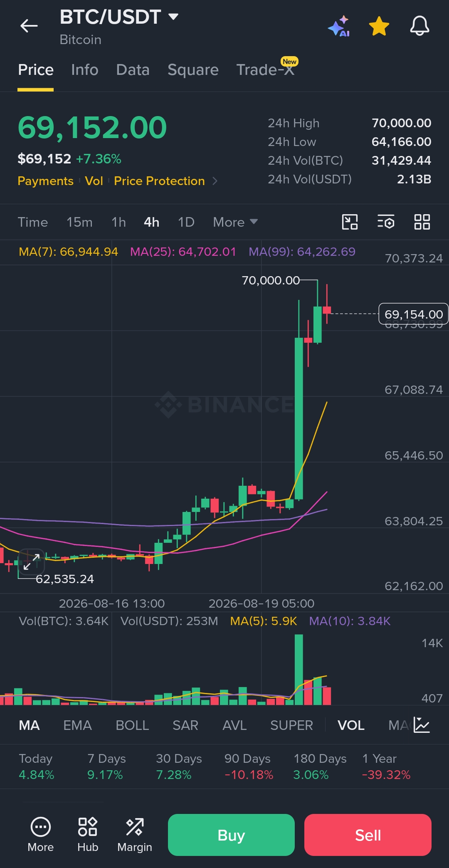Viewport: 449px width, 868px height.
Task: Select the 1D timeframe
Action: (x=186, y=222)
